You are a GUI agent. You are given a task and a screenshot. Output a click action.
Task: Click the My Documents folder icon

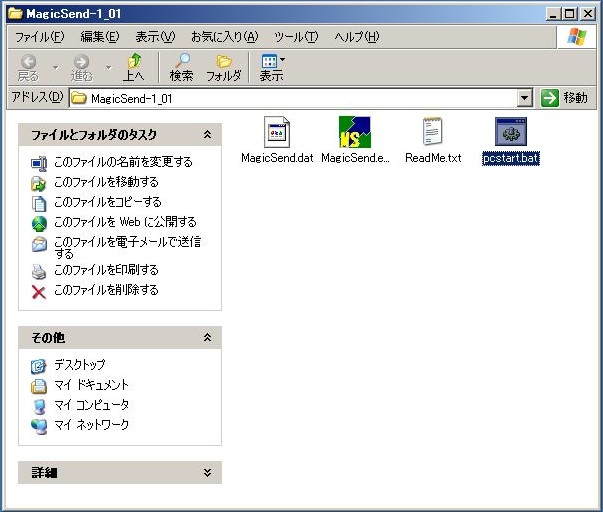39,386
